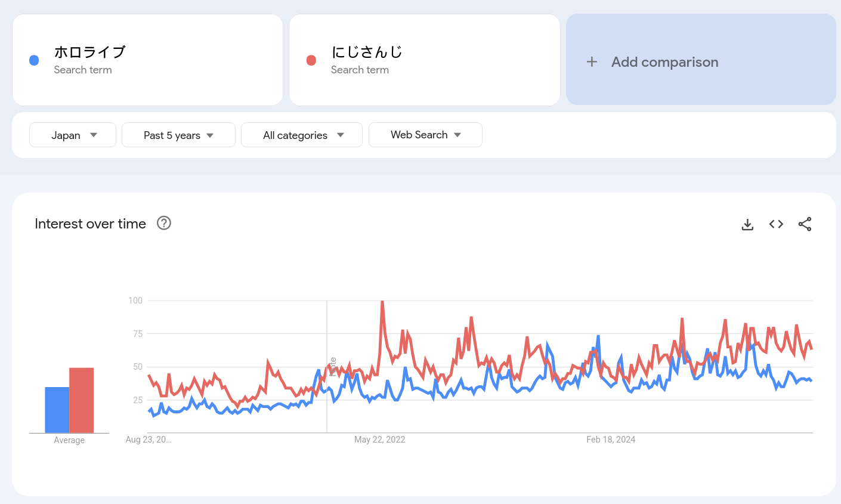Open the All categories dropdown
Image resolution: width=841 pixels, height=504 pixels.
click(302, 135)
